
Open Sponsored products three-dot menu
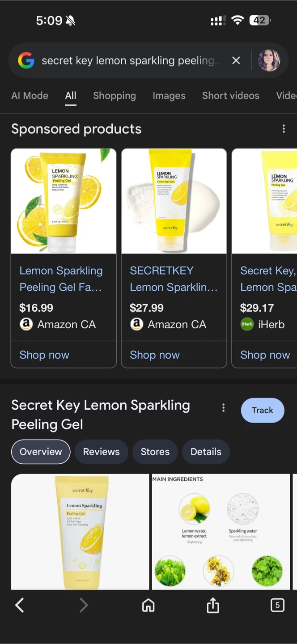click(284, 129)
